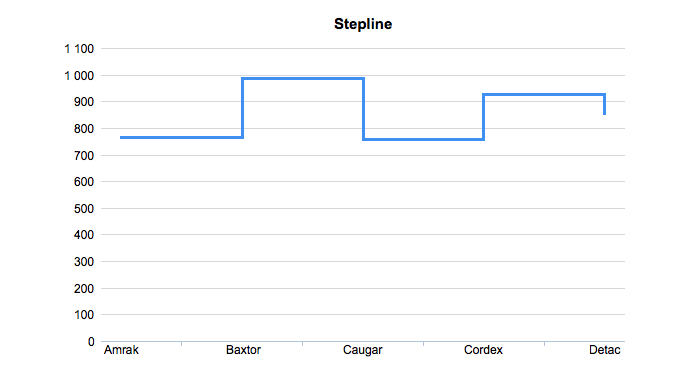The height and width of the screenshot is (375, 700).
Task: Select the Detac category label
Action: pos(604,350)
